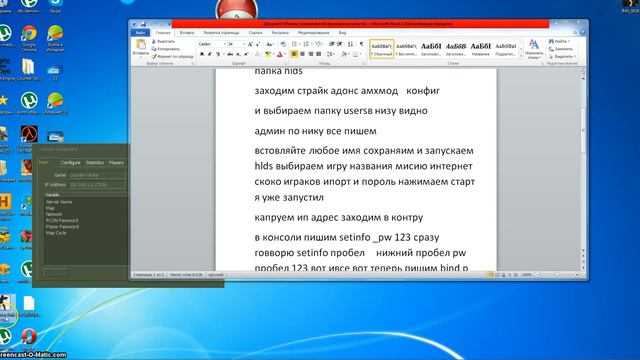
Task: Open the Выделить (Select) dropdown
Action: [562, 56]
